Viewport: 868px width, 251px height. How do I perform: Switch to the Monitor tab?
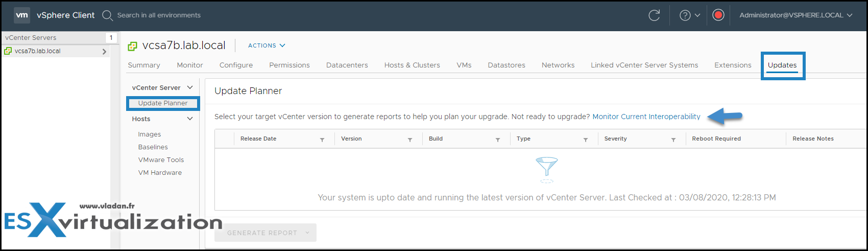190,65
